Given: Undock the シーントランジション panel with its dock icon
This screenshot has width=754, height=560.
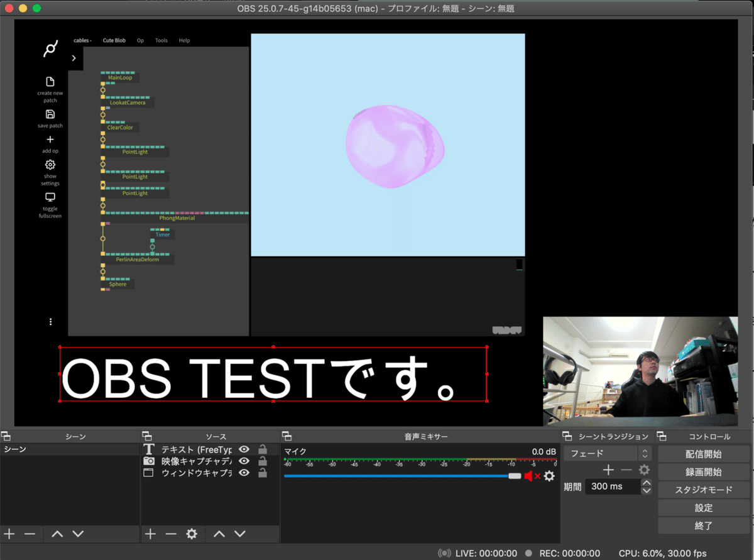Looking at the screenshot, I should [x=567, y=436].
